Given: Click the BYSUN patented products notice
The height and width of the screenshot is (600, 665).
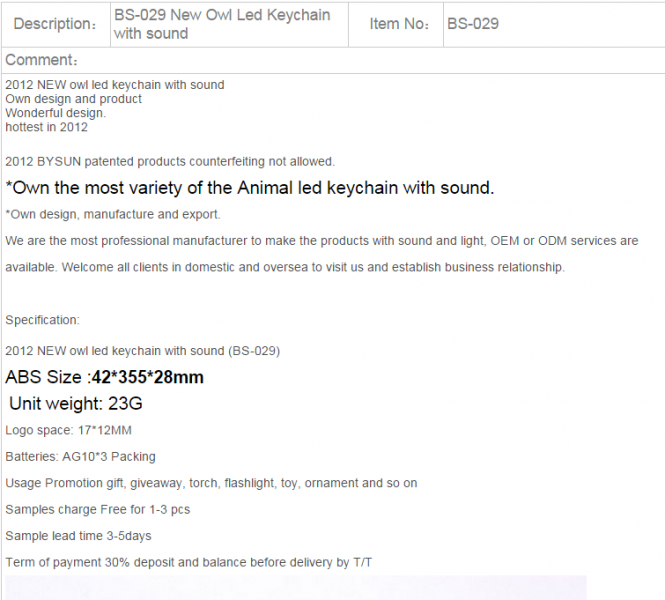Looking at the screenshot, I should (x=170, y=162).
